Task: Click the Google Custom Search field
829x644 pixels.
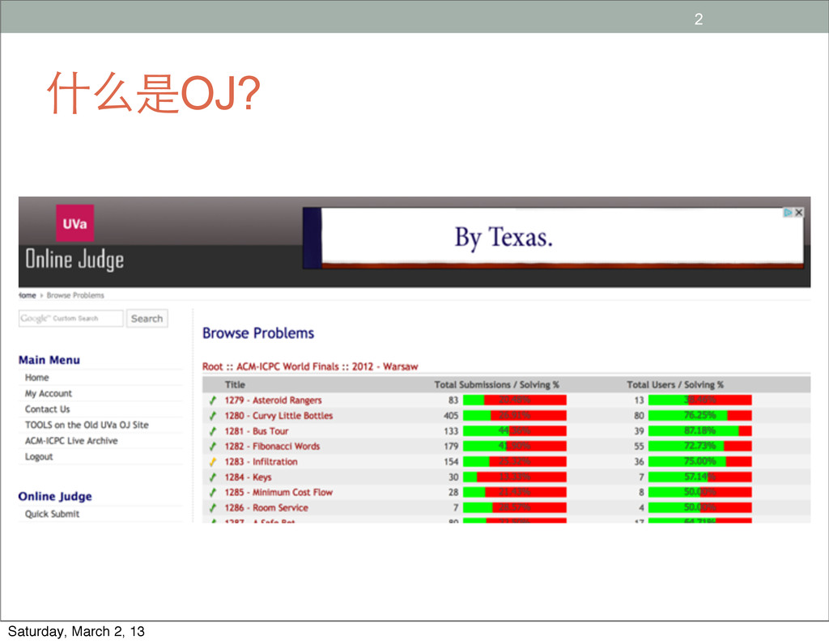Action: [x=71, y=319]
